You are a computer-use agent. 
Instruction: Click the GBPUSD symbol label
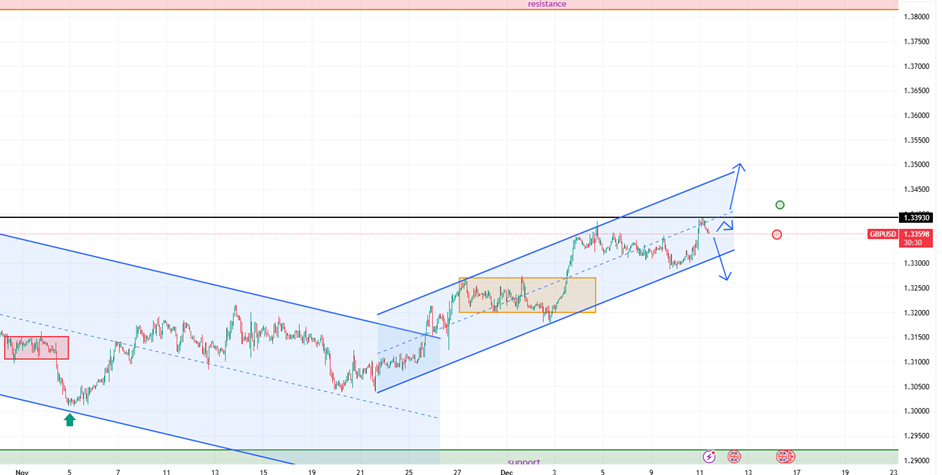tap(882, 234)
